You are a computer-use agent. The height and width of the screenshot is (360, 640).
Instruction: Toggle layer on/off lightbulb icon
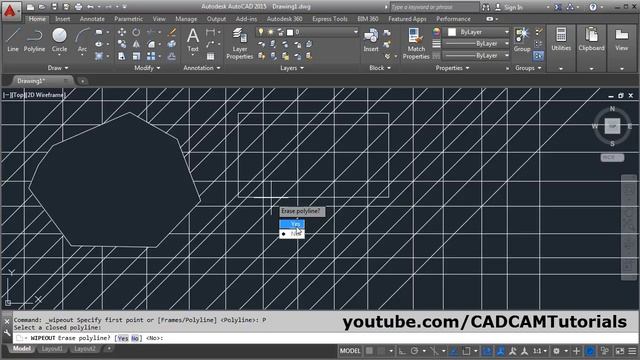[261, 32]
